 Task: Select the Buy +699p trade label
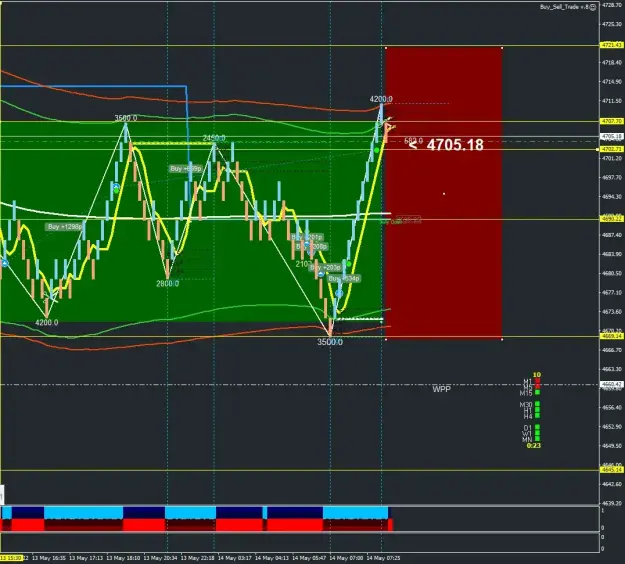185,169
